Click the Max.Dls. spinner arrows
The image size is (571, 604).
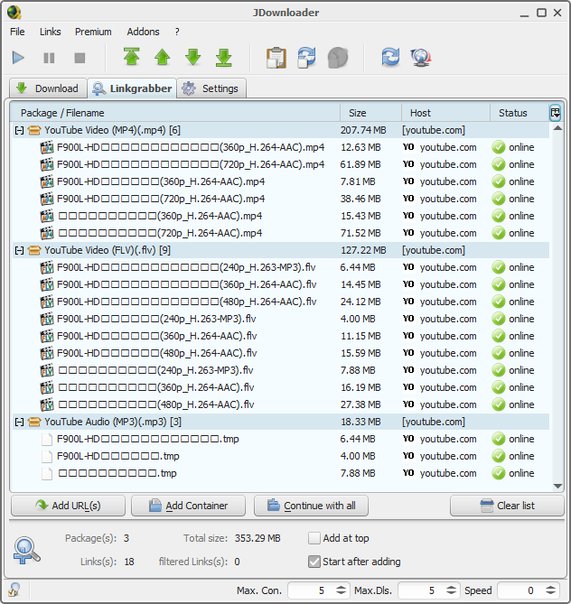click(451, 590)
